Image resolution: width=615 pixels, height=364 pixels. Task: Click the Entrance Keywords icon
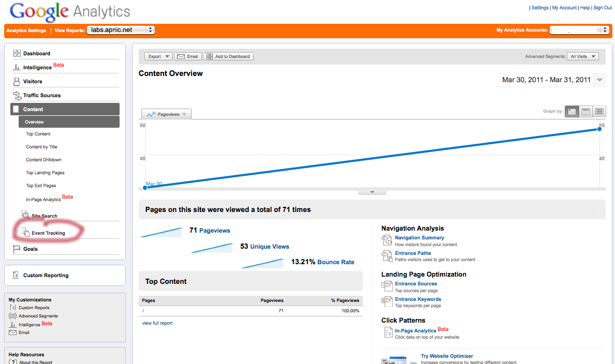[387, 302]
